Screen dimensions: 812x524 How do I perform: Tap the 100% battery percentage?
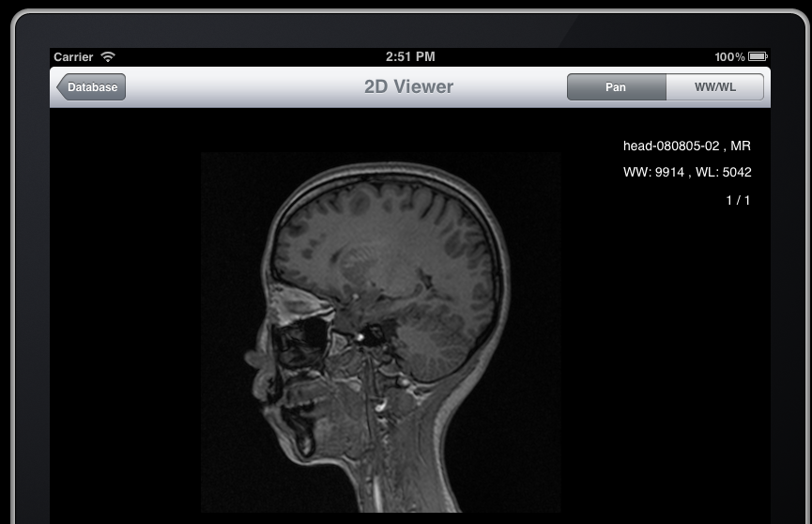click(729, 56)
